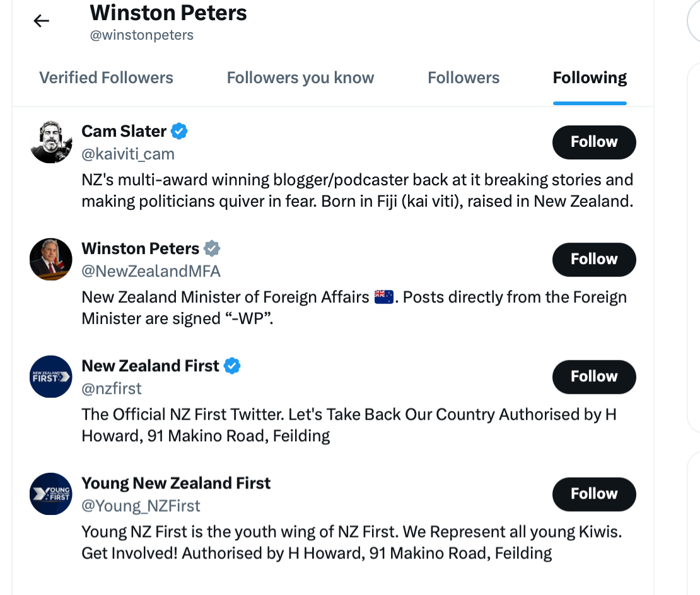The width and height of the screenshot is (700, 595).
Task: Select the Following tab
Action: (x=590, y=78)
